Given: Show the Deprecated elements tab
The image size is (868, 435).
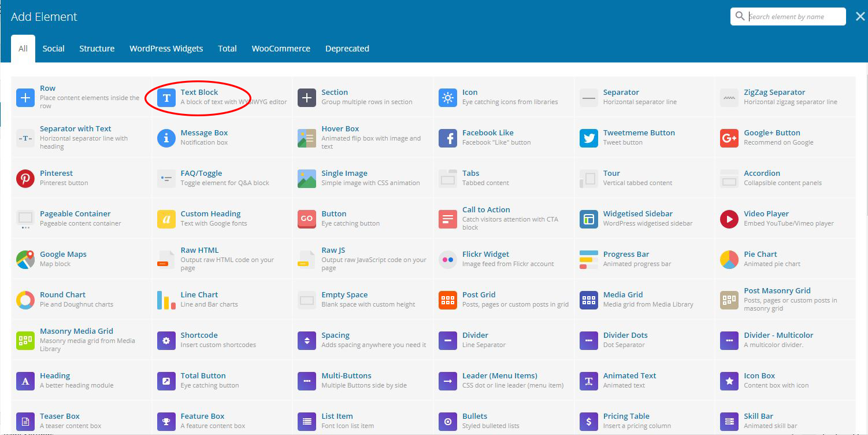Looking at the screenshot, I should pos(347,49).
